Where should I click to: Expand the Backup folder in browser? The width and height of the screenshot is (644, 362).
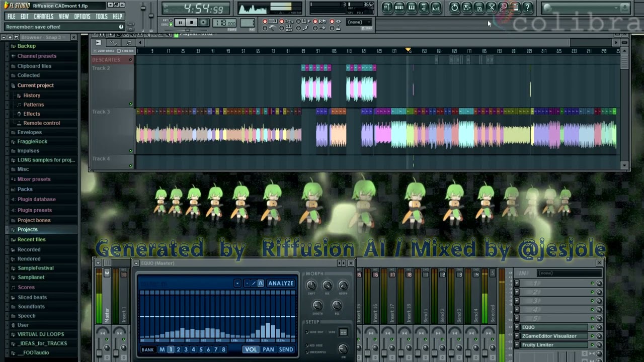pos(26,46)
